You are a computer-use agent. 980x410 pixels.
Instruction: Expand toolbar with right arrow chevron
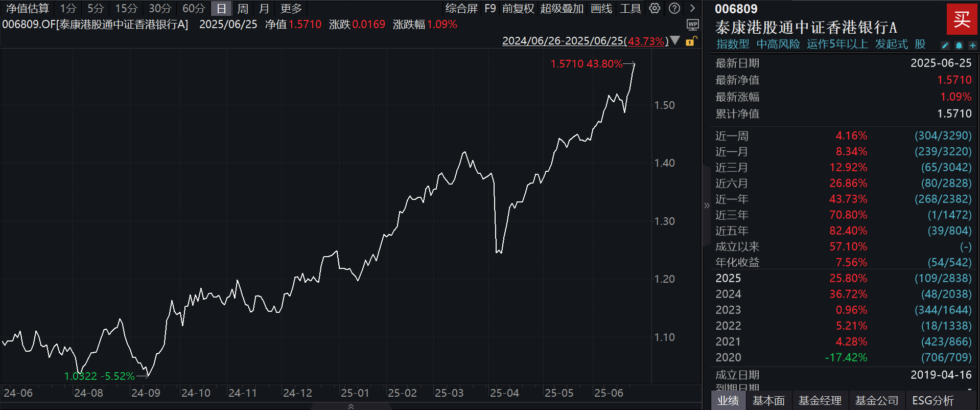pos(692,8)
